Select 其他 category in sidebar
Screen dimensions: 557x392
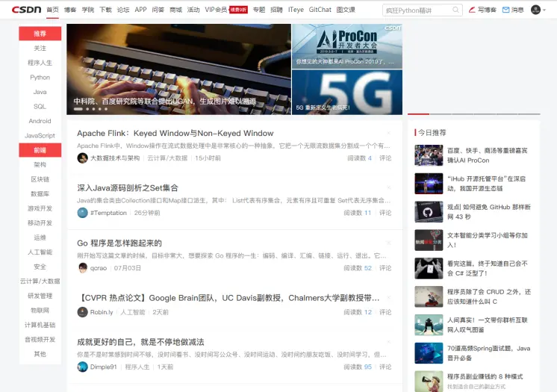coord(40,354)
